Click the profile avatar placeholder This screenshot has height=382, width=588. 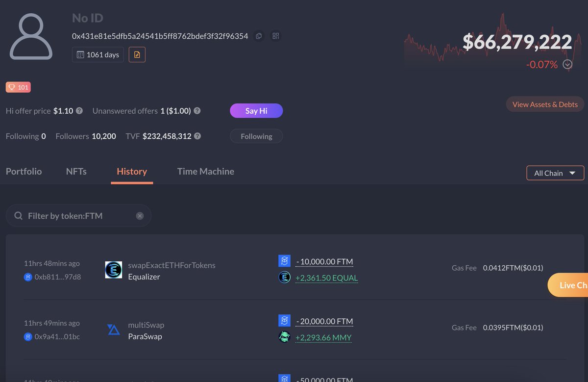pos(31,37)
